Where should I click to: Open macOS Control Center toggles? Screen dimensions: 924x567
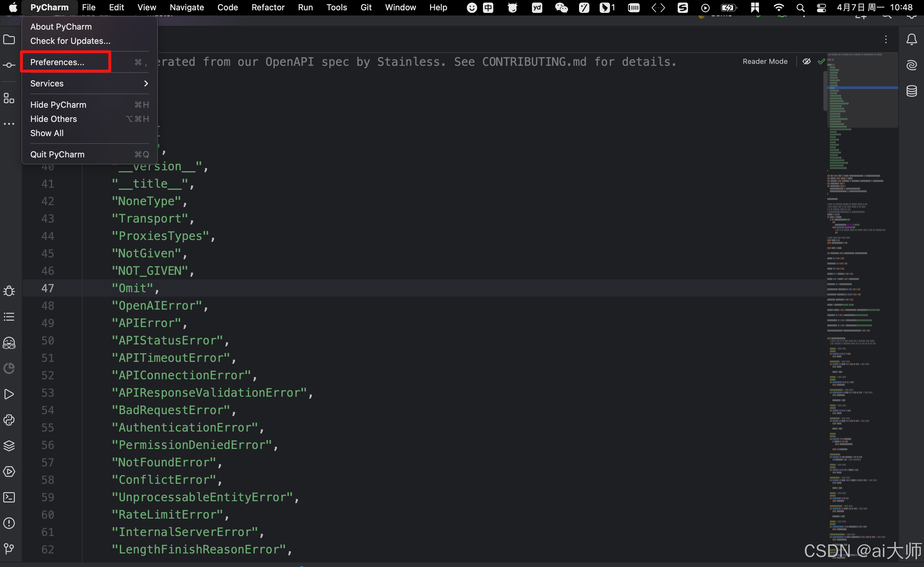tap(821, 7)
